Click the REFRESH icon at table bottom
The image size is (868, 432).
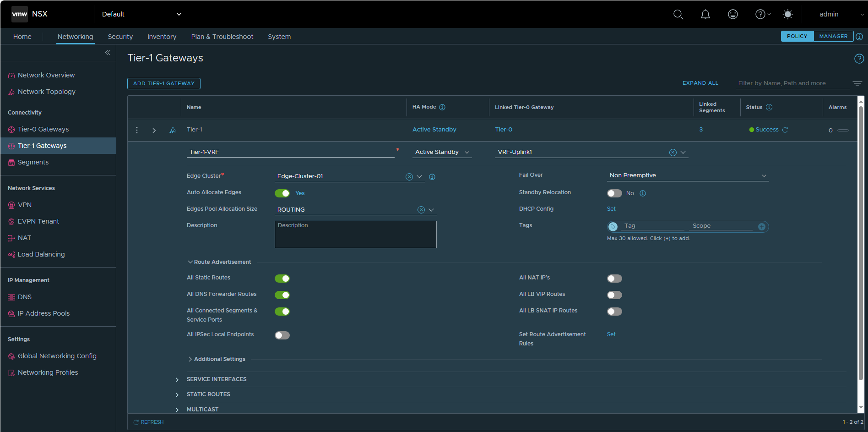click(x=136, y=422)
